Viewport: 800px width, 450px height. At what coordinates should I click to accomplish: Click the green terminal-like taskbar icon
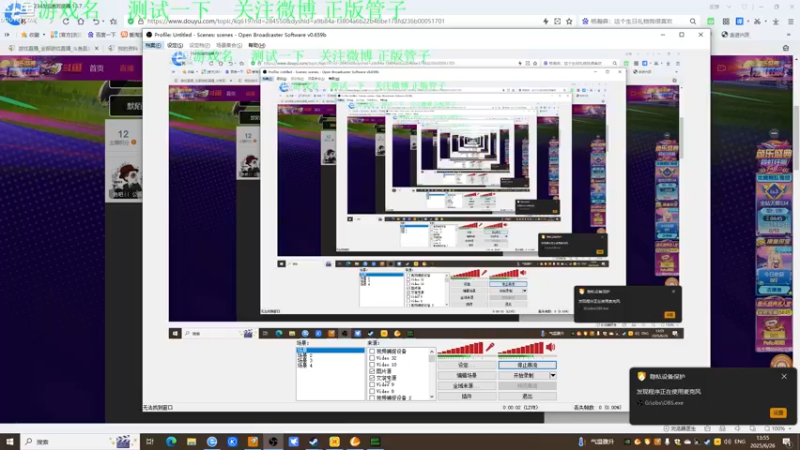(375, 441)
